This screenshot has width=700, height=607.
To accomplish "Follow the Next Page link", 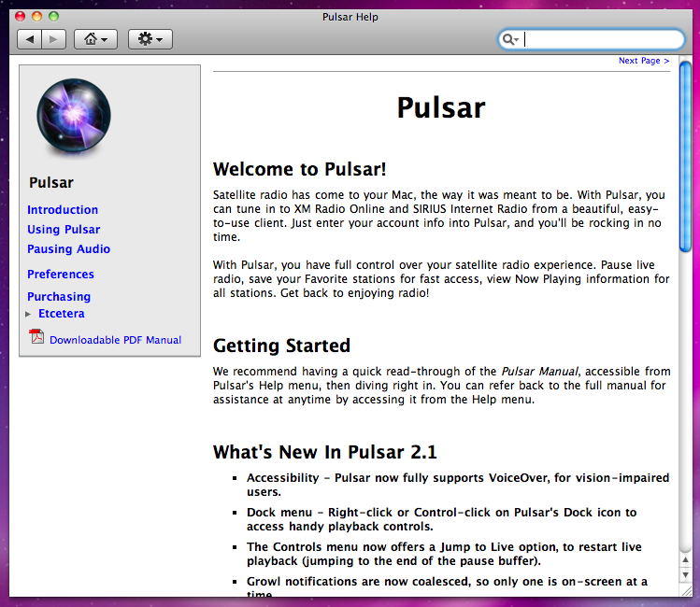I will [644, 61].
